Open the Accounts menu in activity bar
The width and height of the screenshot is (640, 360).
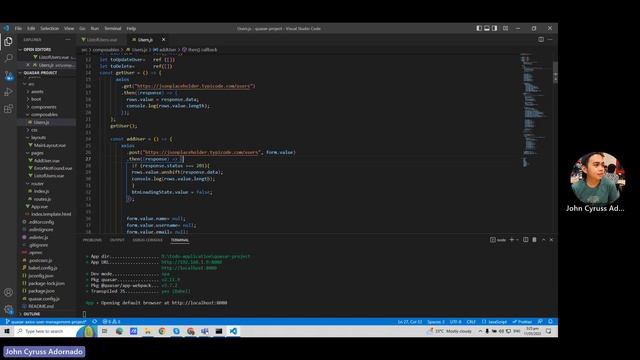tap(8, 292)
